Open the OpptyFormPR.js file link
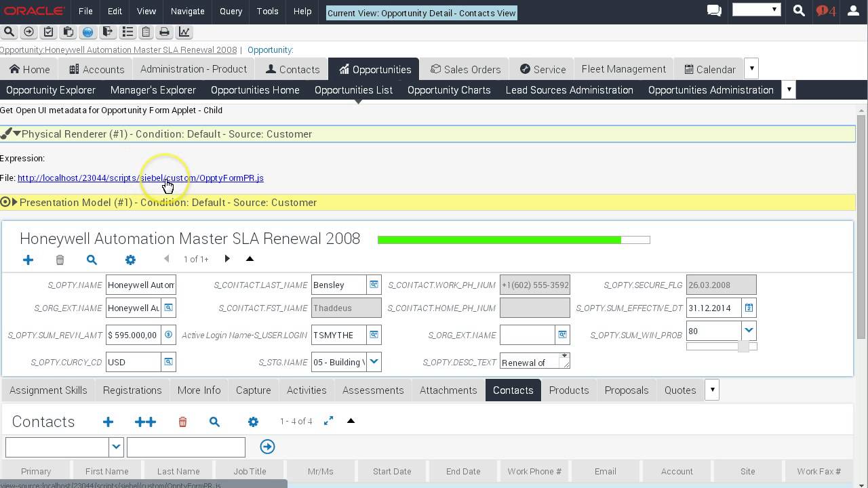The height and width of the screenshot is (488, 868). point(140,178)
